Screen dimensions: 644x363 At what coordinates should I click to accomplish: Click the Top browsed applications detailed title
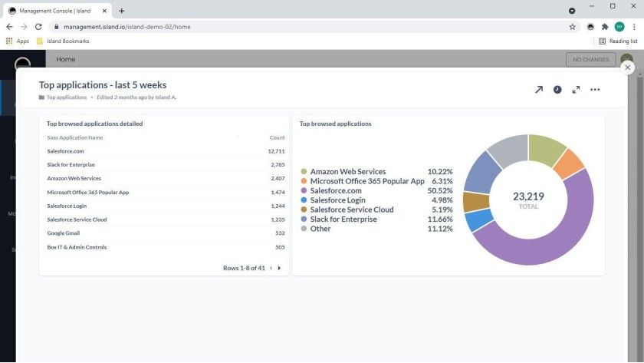94,124
